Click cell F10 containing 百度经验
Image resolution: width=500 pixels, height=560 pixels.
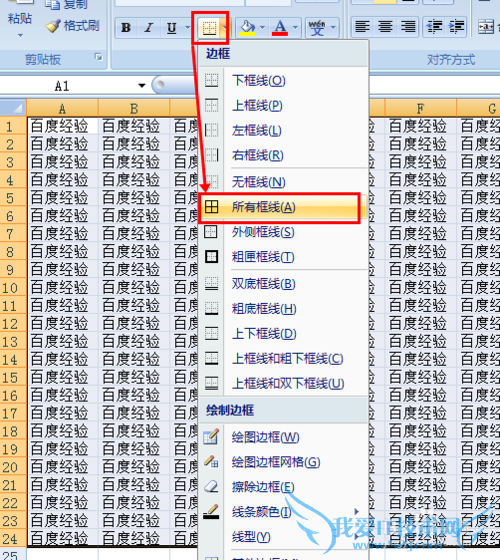point(420,288)
